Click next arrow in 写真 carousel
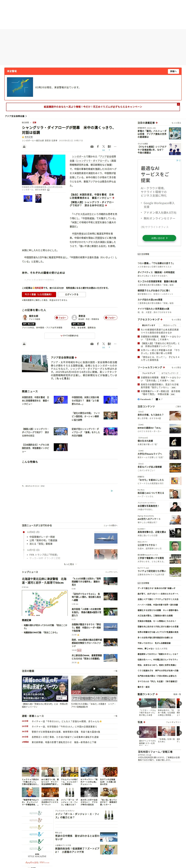 pyautogui.click(x=180, y=733)
